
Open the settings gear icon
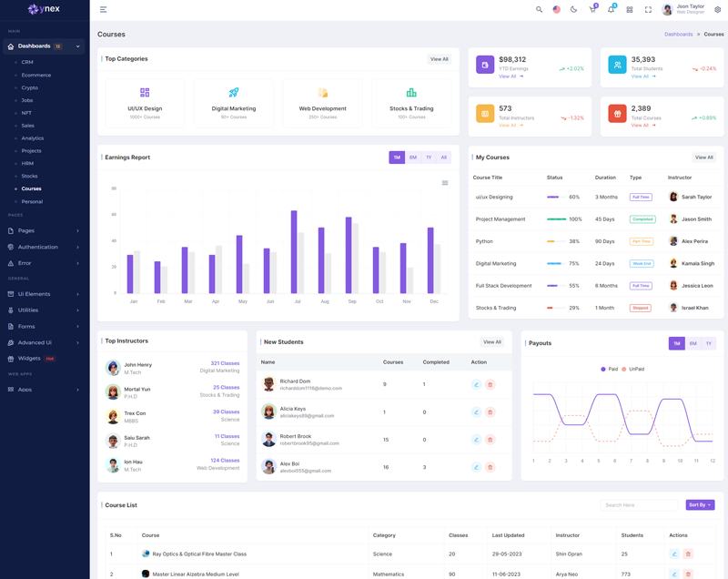(717, 10)
